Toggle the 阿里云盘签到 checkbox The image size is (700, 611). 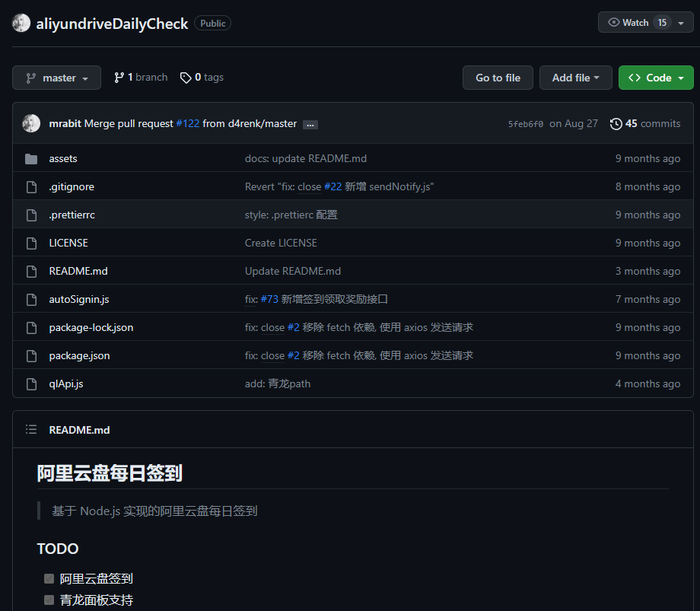click(x=49, y=579)
